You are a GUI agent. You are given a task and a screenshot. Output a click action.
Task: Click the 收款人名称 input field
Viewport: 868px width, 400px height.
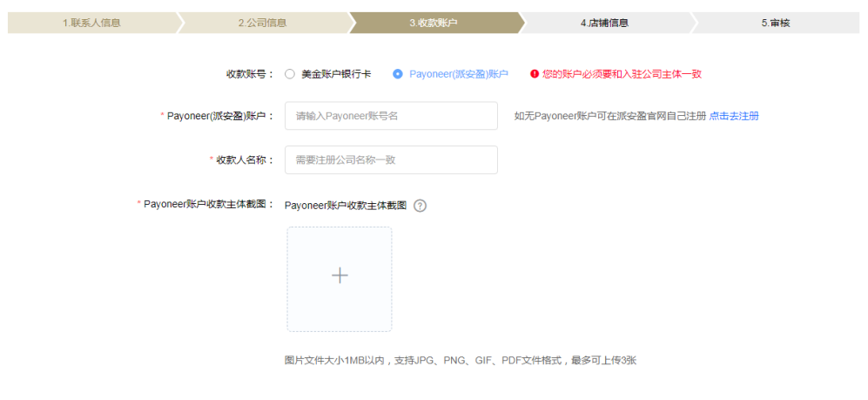[x=391, y=159]
